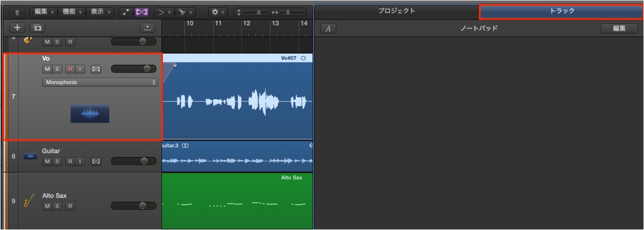Switch to the プロジェクト tab
Screen dimensions: 644x230
coord(397,11)
